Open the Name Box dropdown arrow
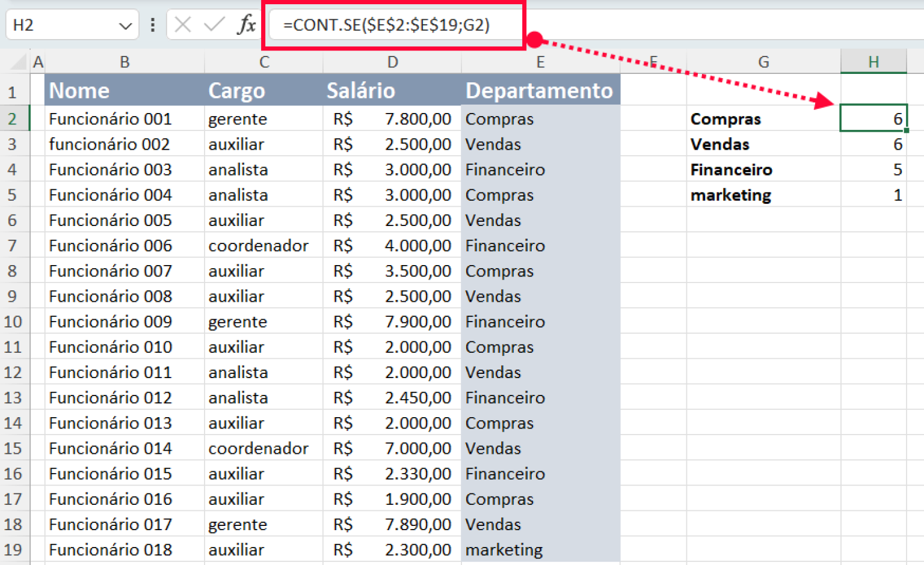The image size is (924, 565). click(x=125, y=25)
